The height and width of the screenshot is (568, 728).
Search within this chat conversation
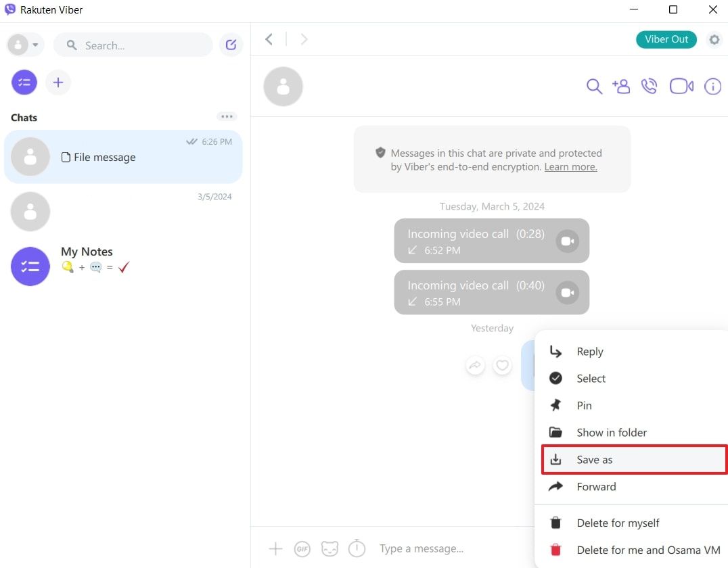[x=594, y=87]
